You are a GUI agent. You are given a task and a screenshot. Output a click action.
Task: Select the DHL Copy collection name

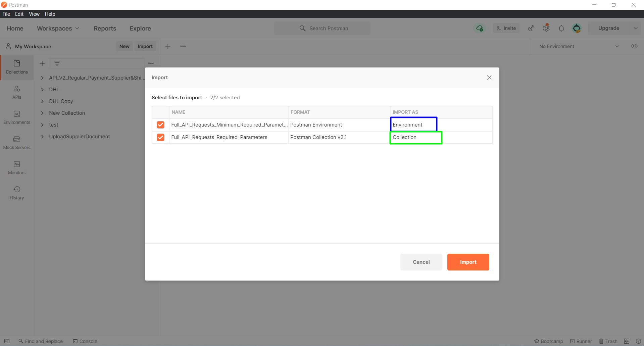[x=61, y=101]
